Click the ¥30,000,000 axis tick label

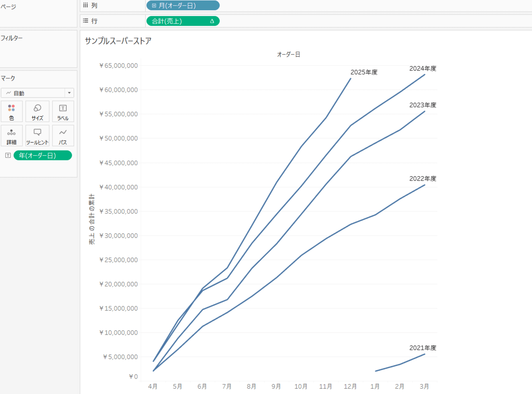[118, 236]
